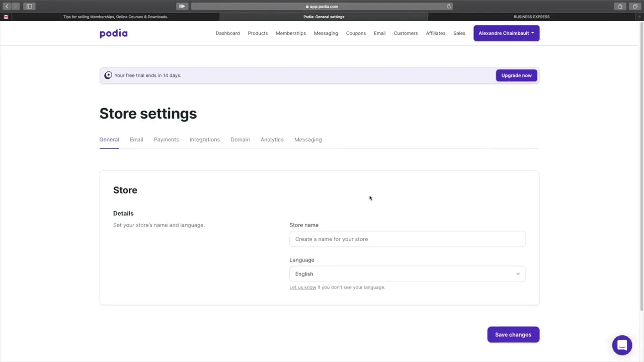Viewport: 644px width, 362px height.
Task: Reload the page via the refresh icon
Action: 448,6
